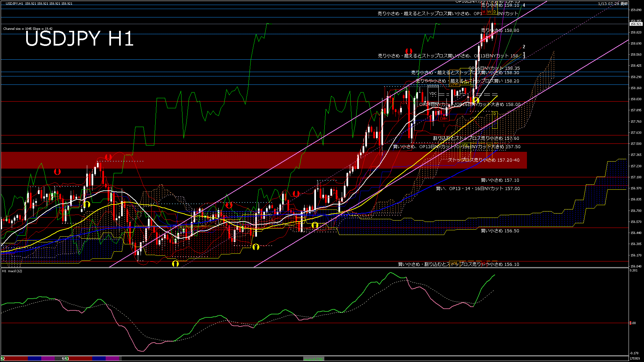Click the red down-arrow atop the red zone
644x362 pixels.
[108, 157]
